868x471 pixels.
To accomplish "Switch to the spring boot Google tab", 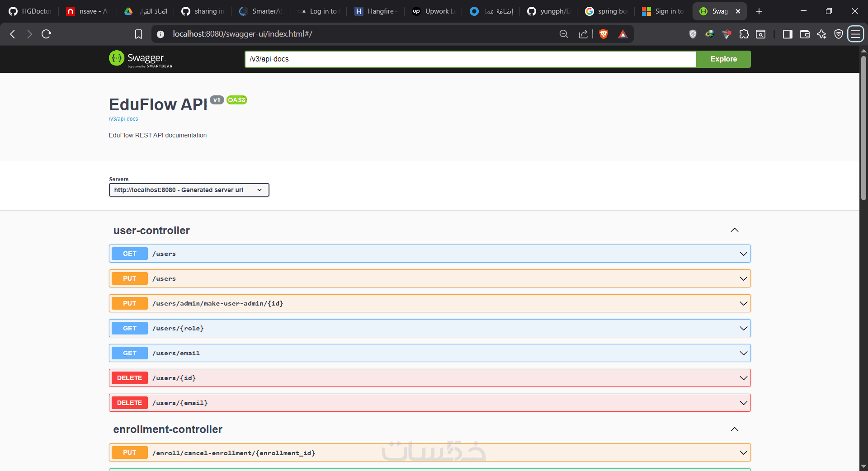I will pos(605,11).
